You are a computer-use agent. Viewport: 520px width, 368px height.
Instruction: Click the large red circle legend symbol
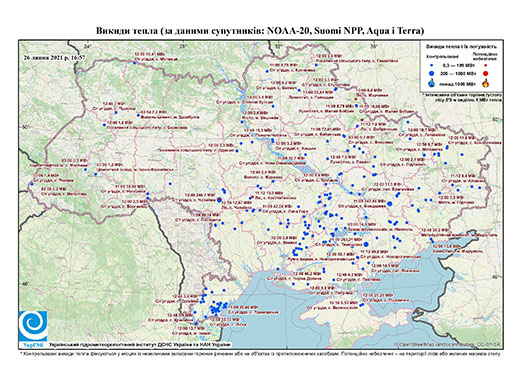[x=486, y=73]
